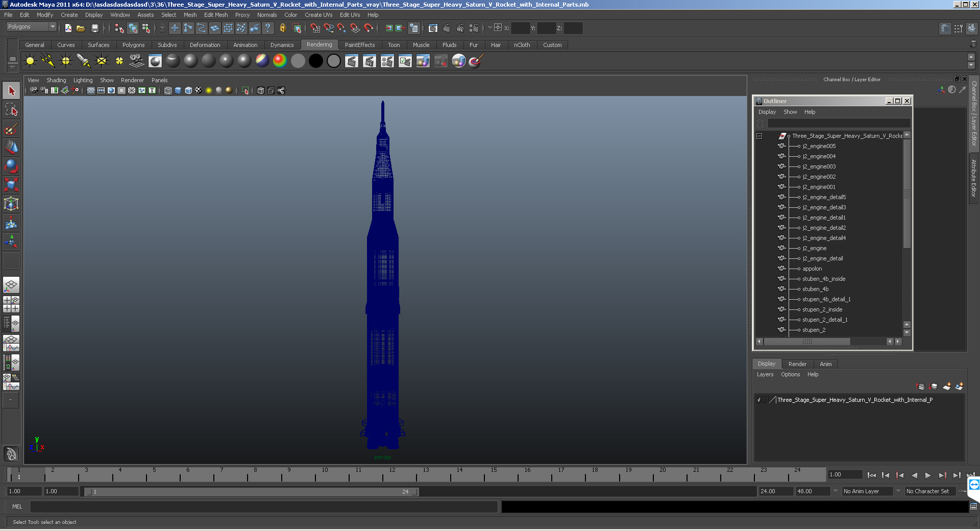
Task: Click the play backwards button
Action: [x=914, y=475]
